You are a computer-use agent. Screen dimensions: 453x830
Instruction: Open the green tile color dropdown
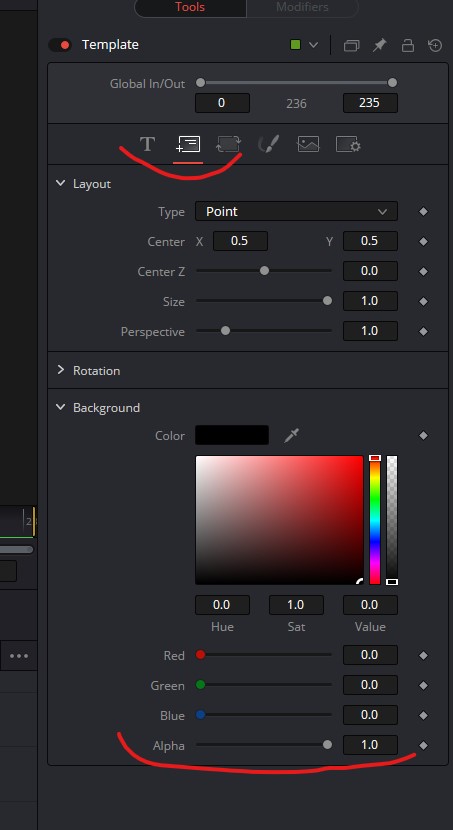(304, 45)
